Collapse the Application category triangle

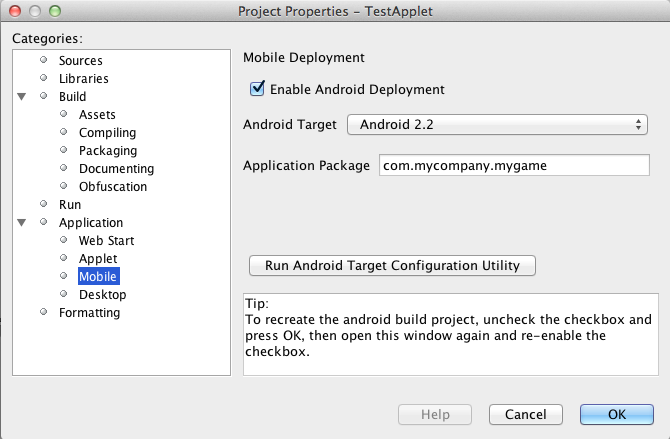pos(21,223)
